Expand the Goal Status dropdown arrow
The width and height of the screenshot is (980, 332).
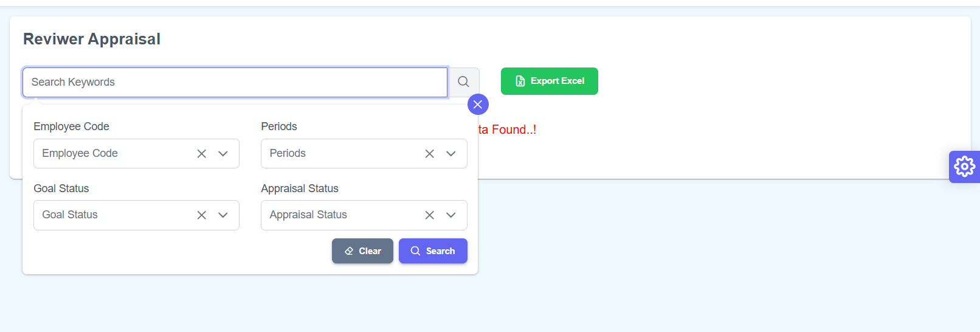(223, 215)
